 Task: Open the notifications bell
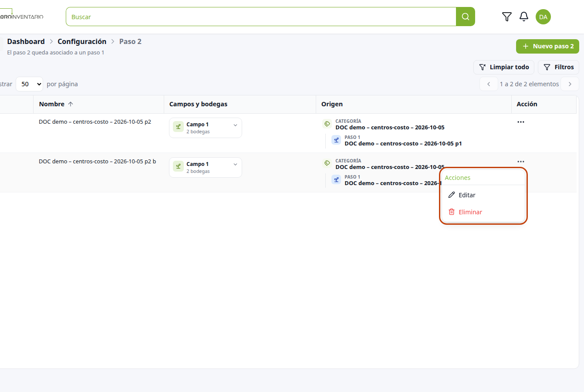(x=524, y=17)
